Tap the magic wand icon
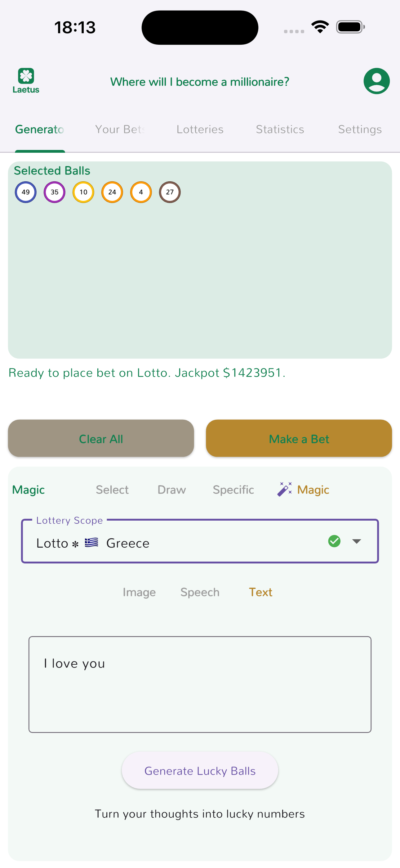The height and width of the screenshot is (868, 400). coord(285,489)
